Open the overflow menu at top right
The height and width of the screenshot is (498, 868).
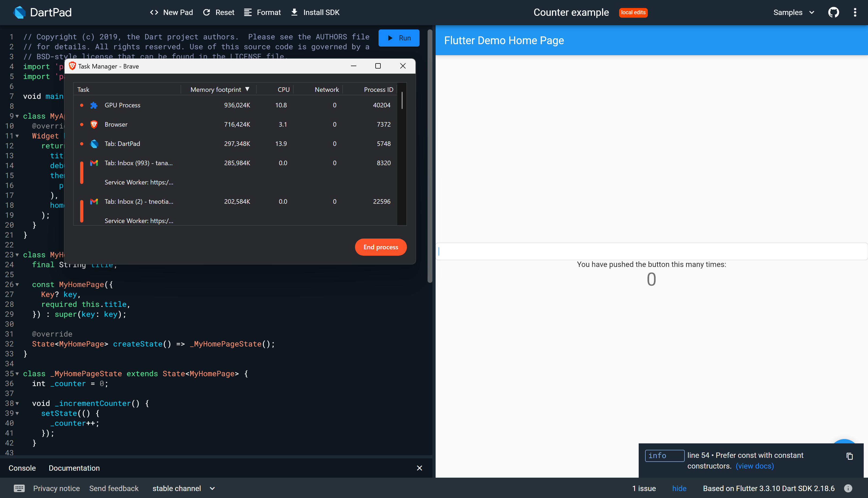click(855, 12)
